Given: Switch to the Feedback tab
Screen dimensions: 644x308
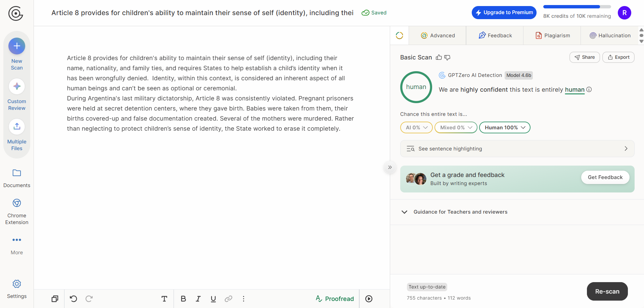Looking at the screenshot, I should pos(495,36).
